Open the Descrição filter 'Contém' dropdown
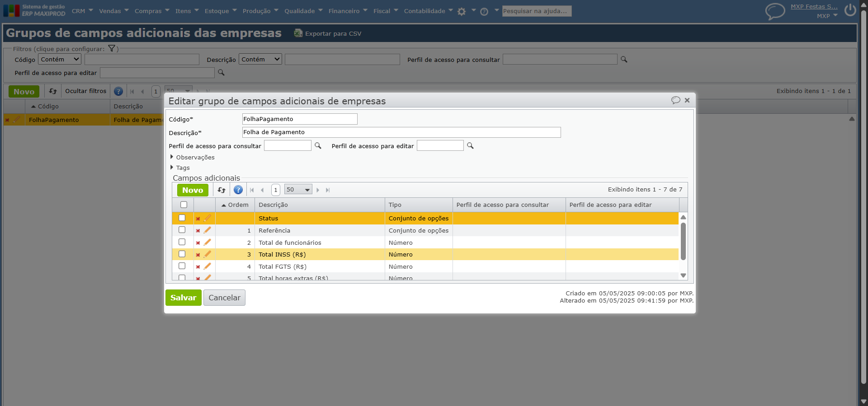Image resolution: width=868 pixels, height=406 pixels. click(260, 59)
